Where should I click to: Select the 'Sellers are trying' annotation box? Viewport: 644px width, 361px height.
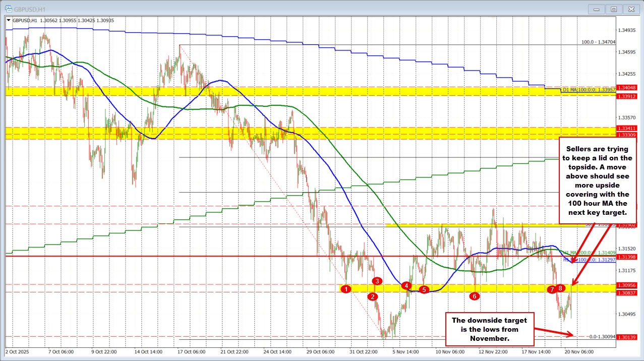[597, 180]
